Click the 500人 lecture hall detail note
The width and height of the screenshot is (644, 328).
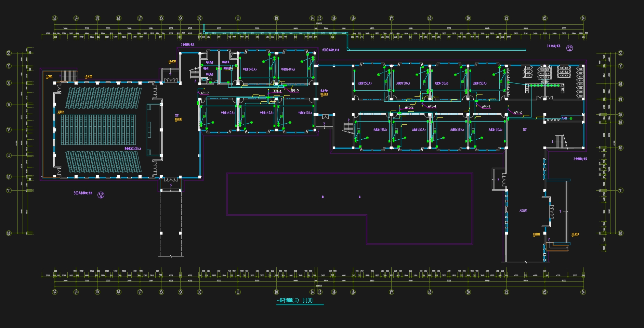[83, 193]
